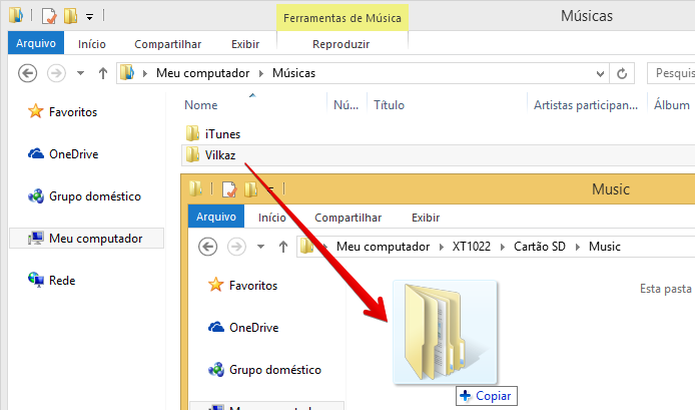
Task: Click properties icon in Músicas quick access toolbar
Action: pyautogui.click(x=49, y=16)
